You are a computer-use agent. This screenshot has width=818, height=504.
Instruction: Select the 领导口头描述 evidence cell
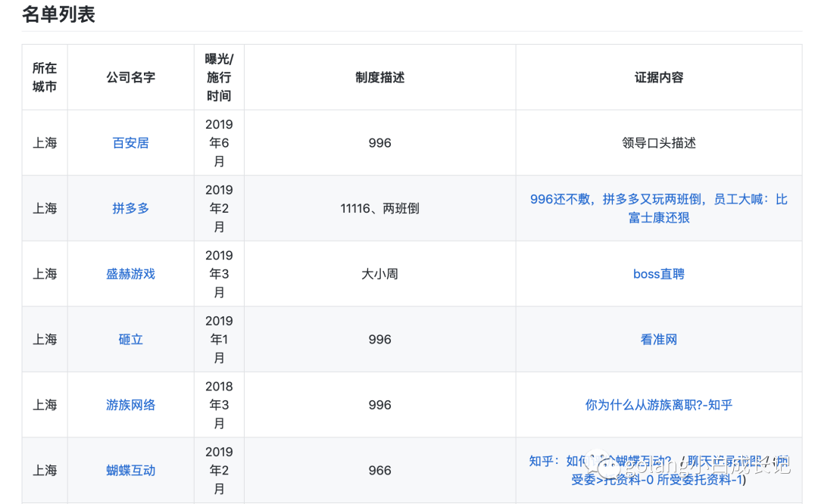(658, 143)
